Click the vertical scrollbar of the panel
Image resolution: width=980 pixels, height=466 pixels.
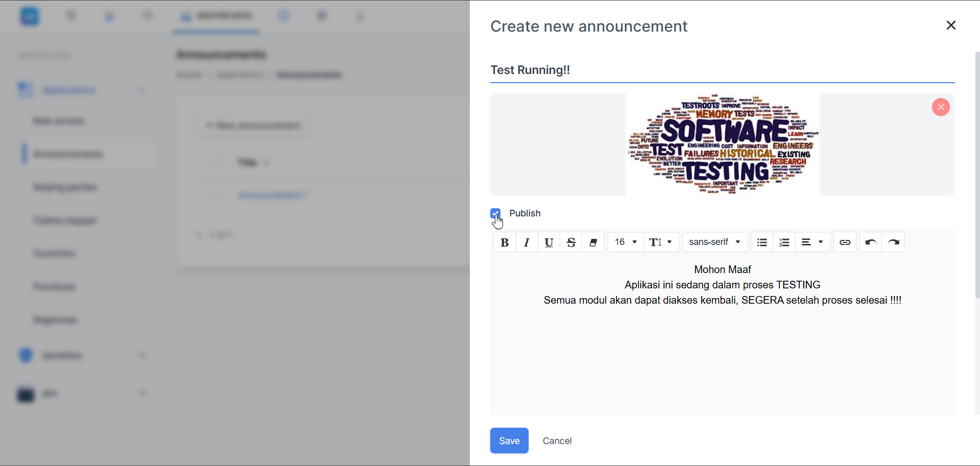[x=977, y=175]
